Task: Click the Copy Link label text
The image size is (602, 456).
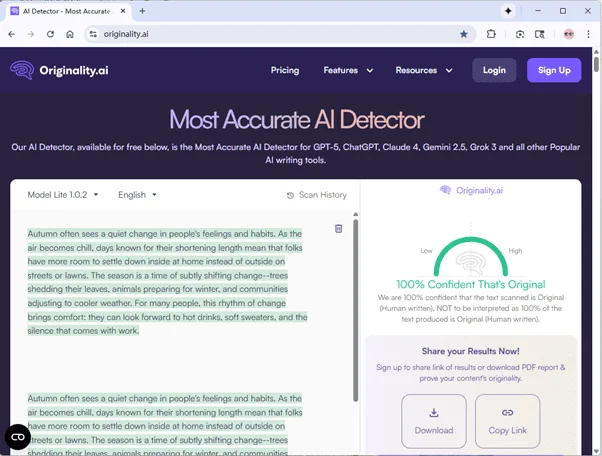Action: click(x=508, y=430)
